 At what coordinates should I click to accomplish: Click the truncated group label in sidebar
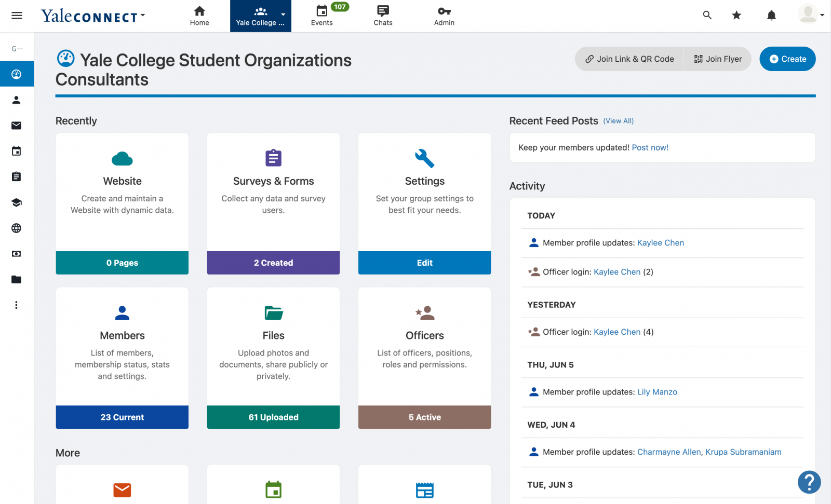17,49
